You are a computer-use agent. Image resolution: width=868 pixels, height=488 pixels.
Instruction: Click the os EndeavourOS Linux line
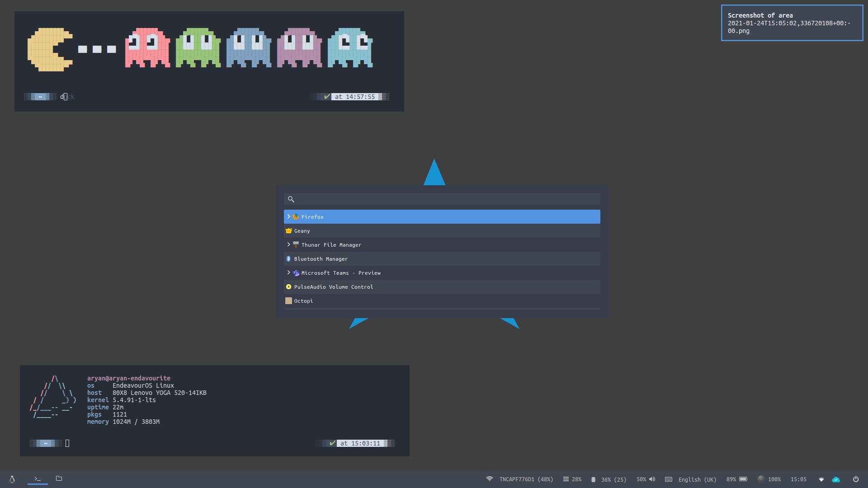coord(131,385)
